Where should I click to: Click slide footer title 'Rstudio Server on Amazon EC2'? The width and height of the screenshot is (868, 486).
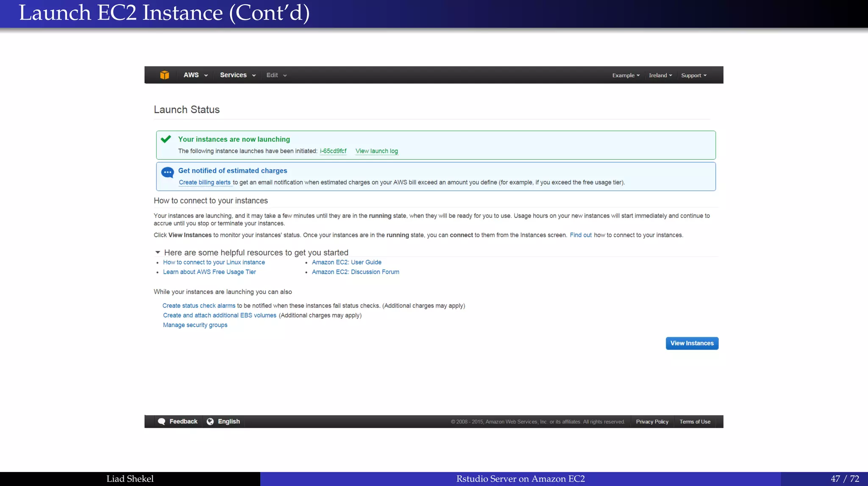(520, 479)
